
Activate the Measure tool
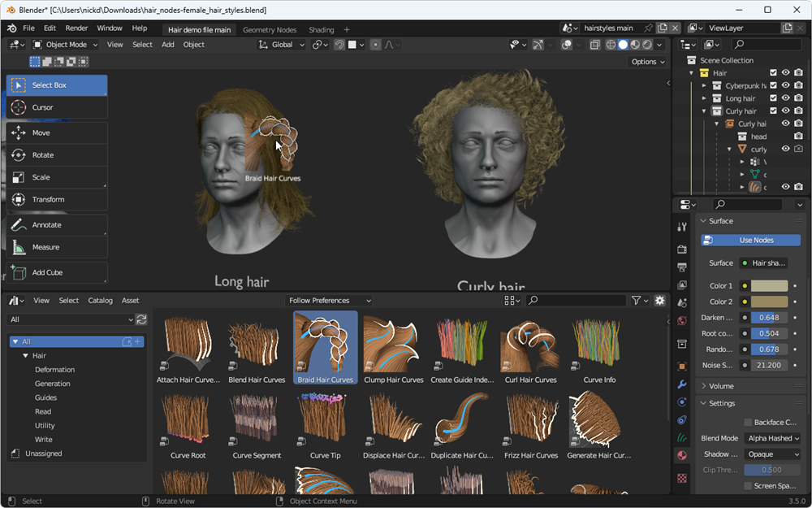pyautogui.click(x=56, y=247)
